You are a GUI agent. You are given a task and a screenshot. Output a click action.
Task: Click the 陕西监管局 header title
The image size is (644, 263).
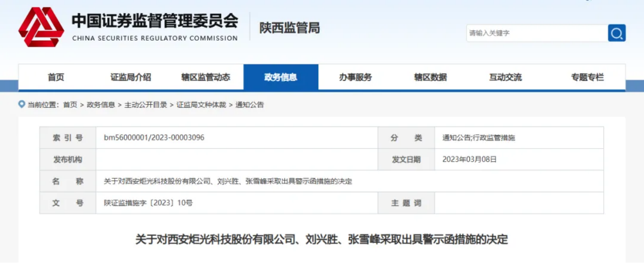289,28
